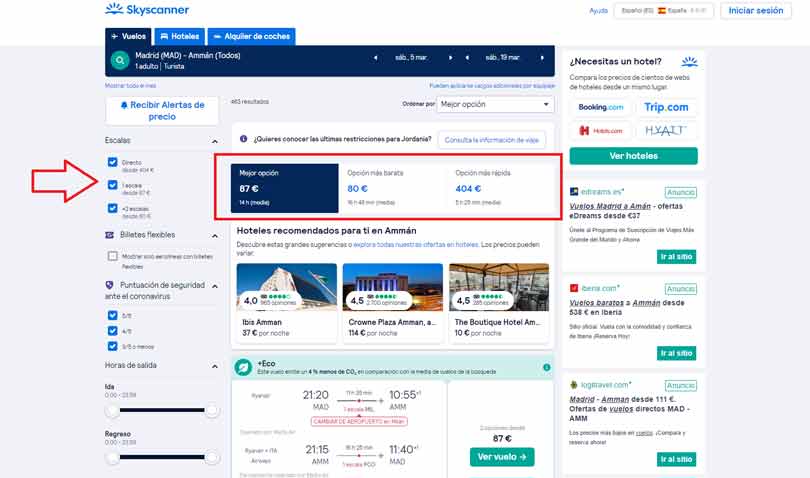Screen dimensions: 810x478
Task: Open the Alquiler de coches tab
Action: pyautogui.click(x=250, y=36)
